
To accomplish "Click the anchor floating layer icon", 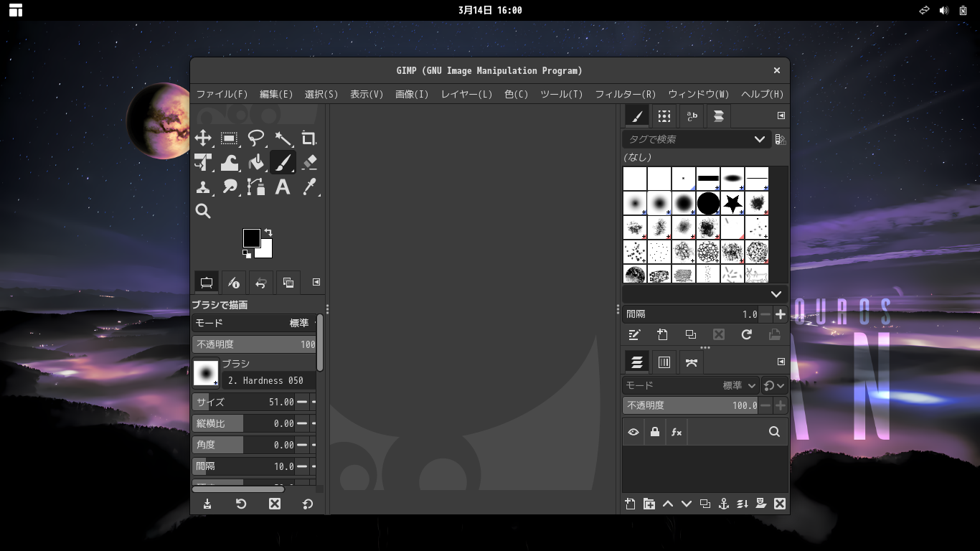I will point(724,504).
